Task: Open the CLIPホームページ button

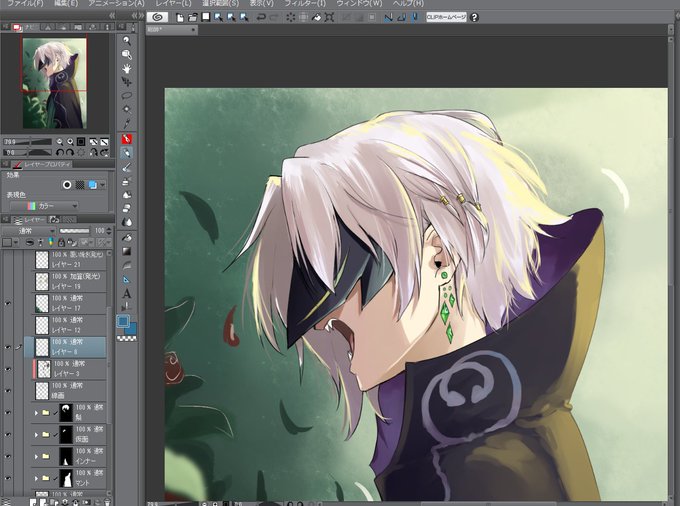Action: [x=446, y=17]
